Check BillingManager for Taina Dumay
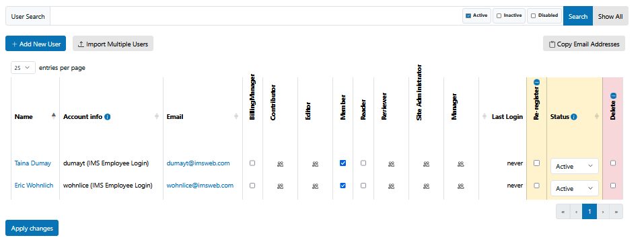 252,163
